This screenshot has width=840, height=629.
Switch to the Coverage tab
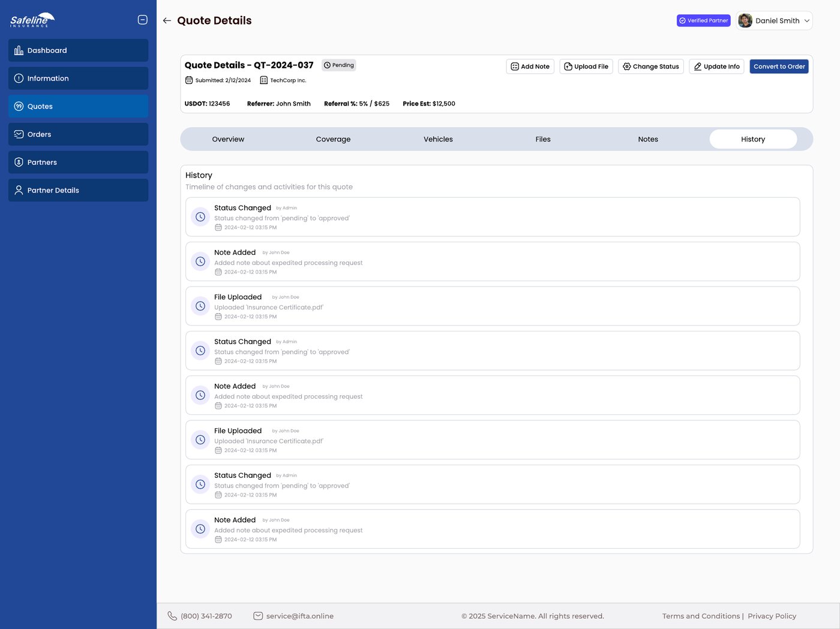pos(333,139)
